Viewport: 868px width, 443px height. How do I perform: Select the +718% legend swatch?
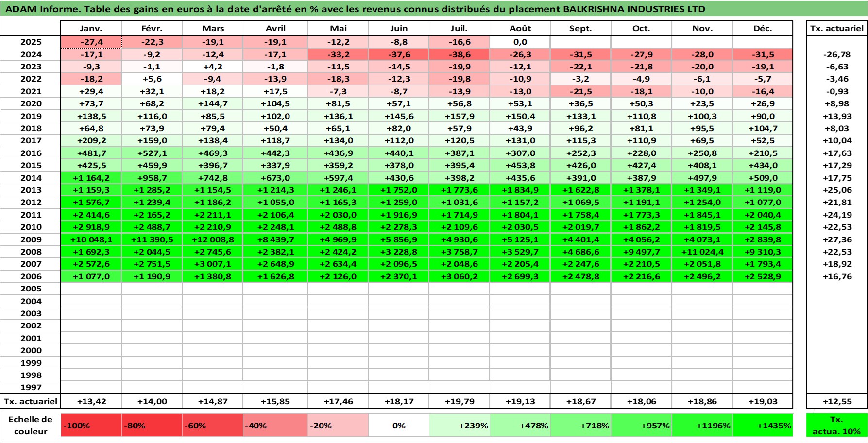point(580,426)
